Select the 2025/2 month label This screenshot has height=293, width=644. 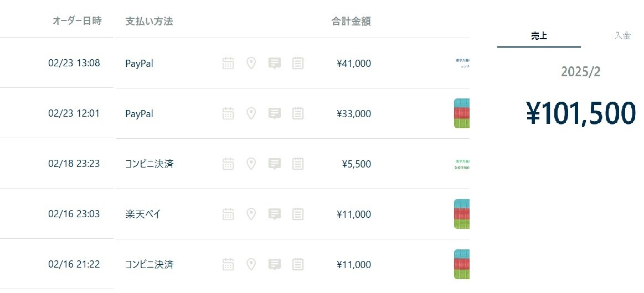click(580, 72)
